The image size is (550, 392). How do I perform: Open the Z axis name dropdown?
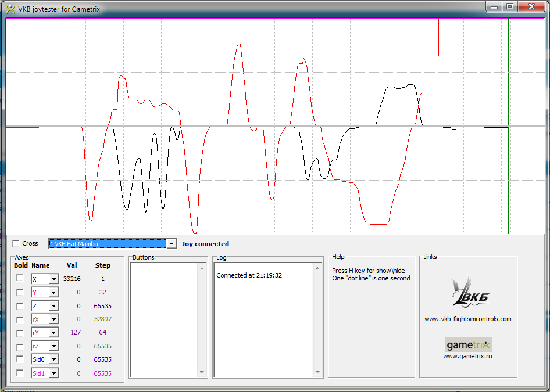click(53, 306)
